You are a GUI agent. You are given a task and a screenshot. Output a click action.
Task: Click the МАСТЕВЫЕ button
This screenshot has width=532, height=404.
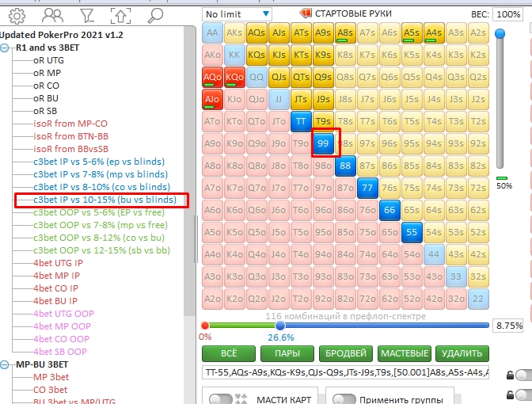[x=405, y=353]
